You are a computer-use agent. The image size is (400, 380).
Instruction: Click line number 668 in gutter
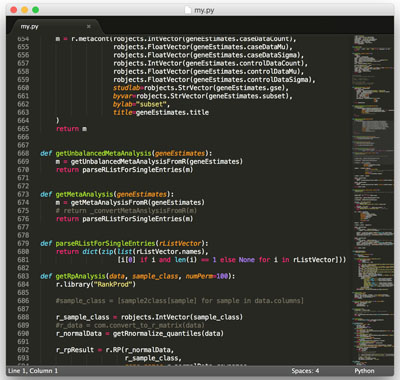point(23,153)
